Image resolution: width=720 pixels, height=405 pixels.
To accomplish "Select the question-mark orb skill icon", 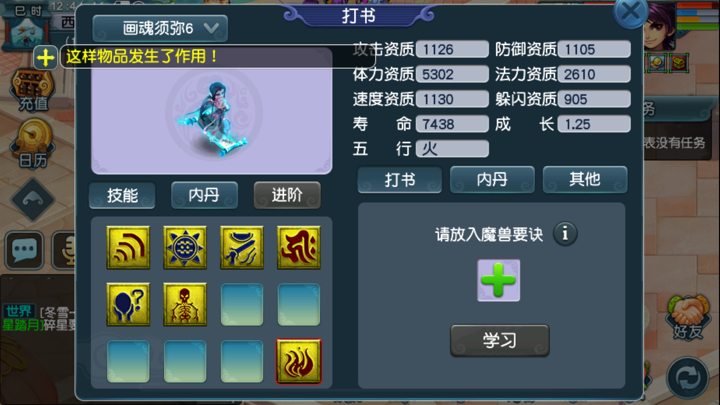I will (x=128, y=304).
